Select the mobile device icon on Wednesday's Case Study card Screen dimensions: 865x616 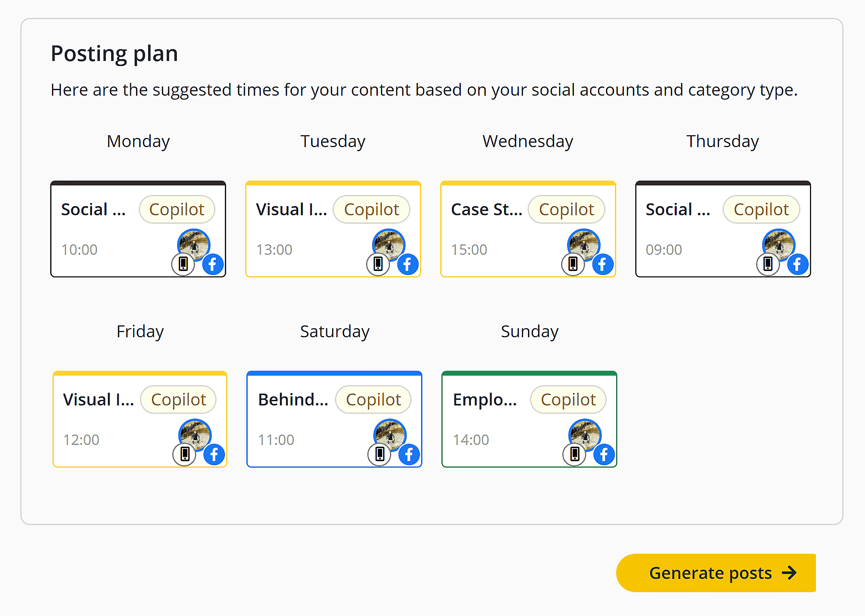[573, 264]
